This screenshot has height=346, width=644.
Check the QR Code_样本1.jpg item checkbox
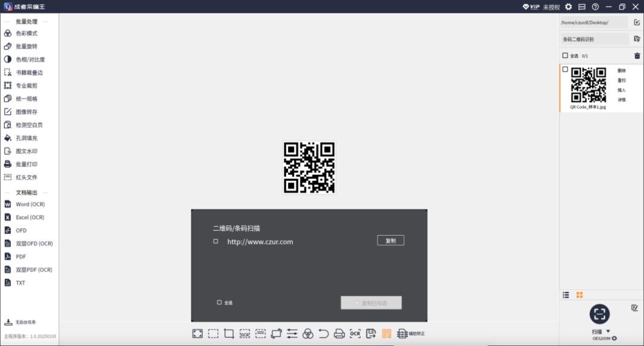[x=565, y=69]
